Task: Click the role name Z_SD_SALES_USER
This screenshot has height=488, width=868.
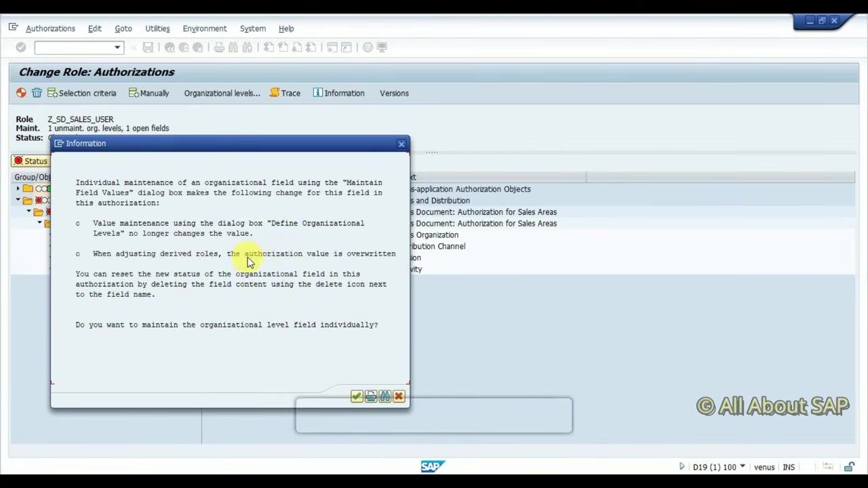Action: 81,119
